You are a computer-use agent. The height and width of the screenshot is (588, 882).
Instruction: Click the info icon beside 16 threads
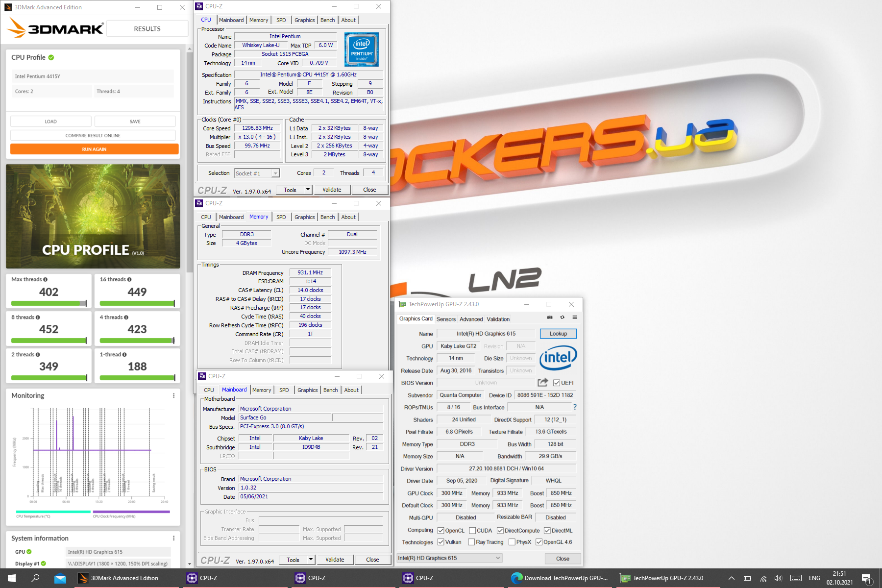129,279
